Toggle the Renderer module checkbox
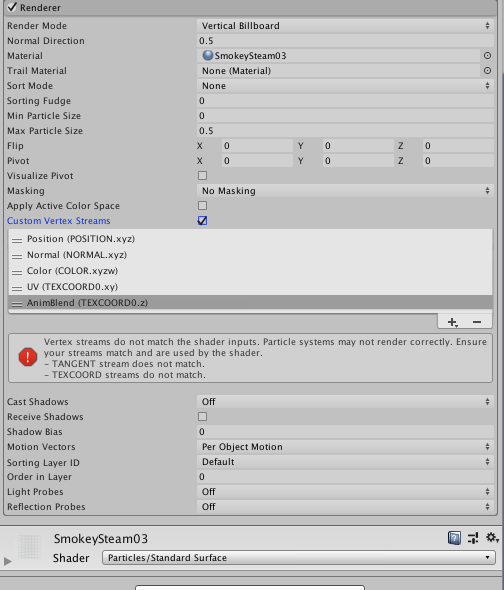Screen dimensions: 504x590 [12, 7]
